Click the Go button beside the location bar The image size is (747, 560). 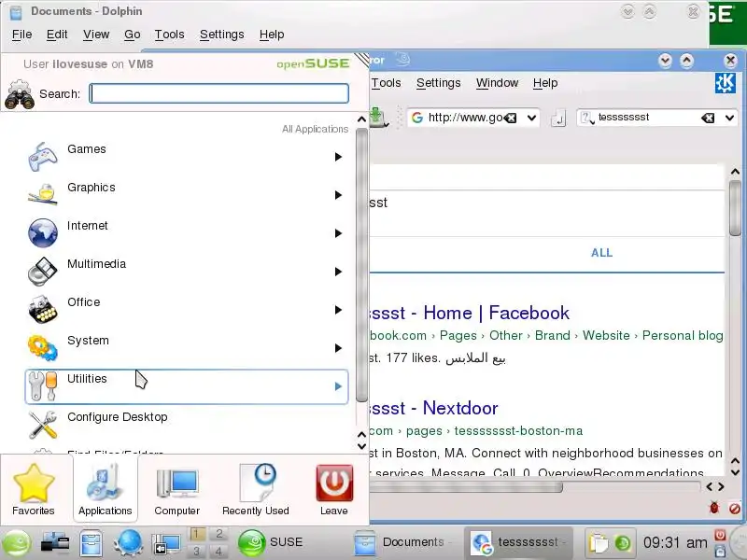click(558, 119)
